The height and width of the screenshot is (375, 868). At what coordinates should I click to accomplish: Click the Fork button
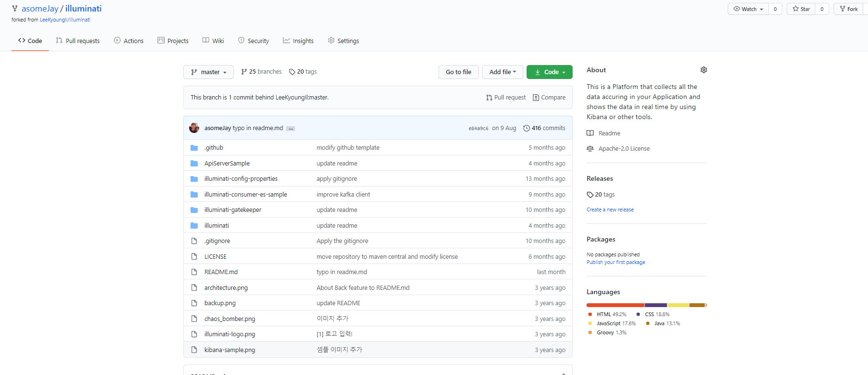[849, 9]
